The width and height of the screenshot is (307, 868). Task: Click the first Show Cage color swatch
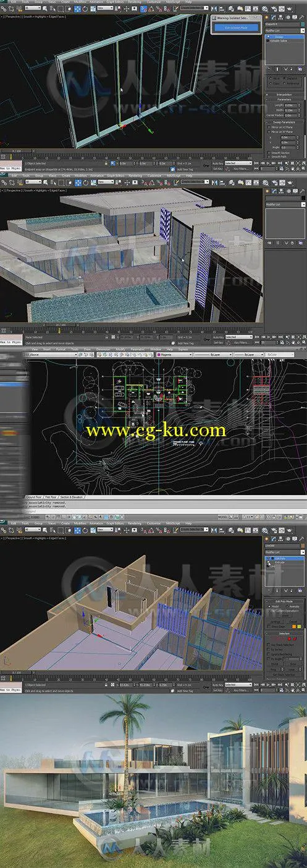(294, 627)
